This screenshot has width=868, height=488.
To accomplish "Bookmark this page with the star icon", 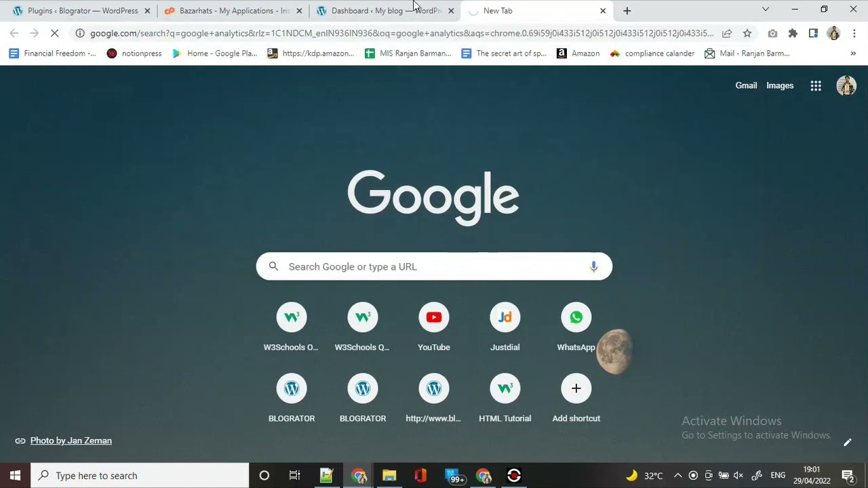I will [747, 33].
